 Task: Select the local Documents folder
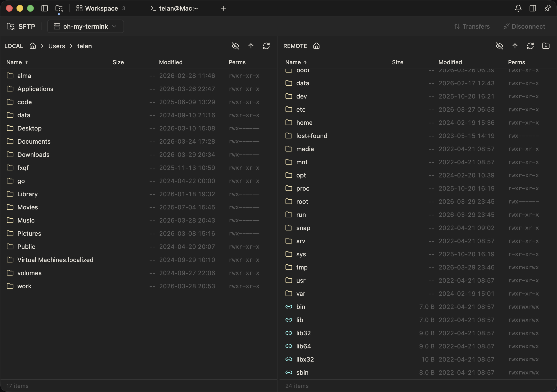pos(138,141)
